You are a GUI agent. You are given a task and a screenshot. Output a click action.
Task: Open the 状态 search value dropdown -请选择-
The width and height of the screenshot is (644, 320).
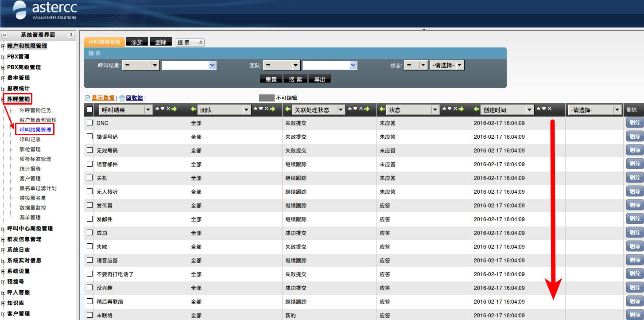click(x=447, y=65)
